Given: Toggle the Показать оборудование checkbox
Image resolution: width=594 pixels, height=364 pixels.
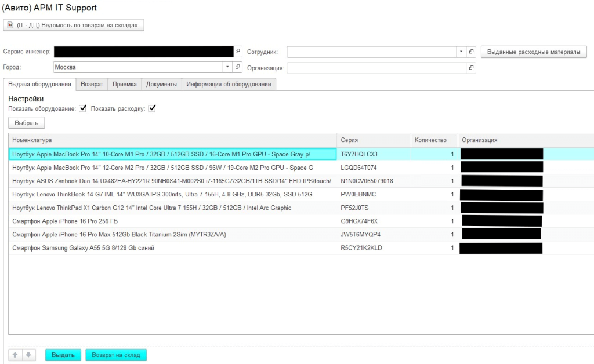Looking at the screenshot, I should point(83,108).
